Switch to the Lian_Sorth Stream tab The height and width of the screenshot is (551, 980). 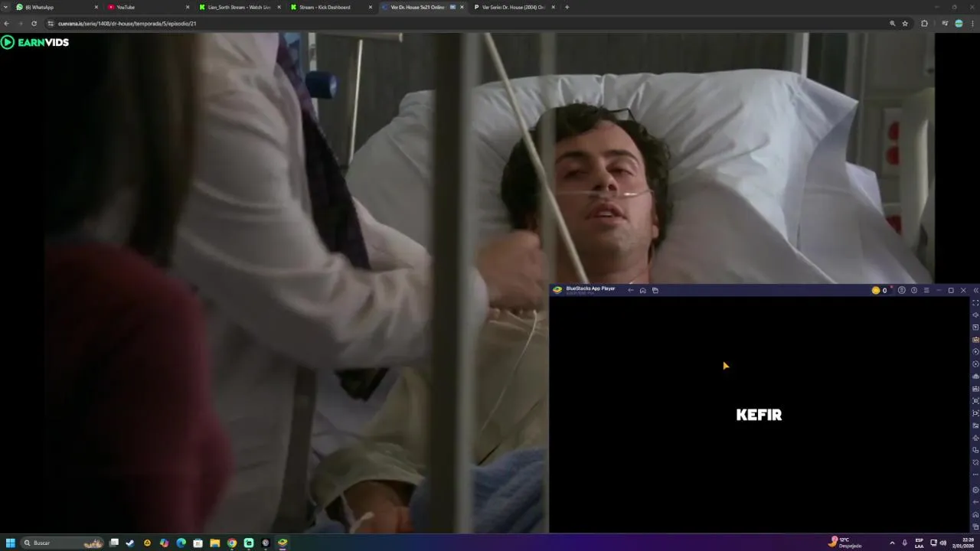[239, 7]
